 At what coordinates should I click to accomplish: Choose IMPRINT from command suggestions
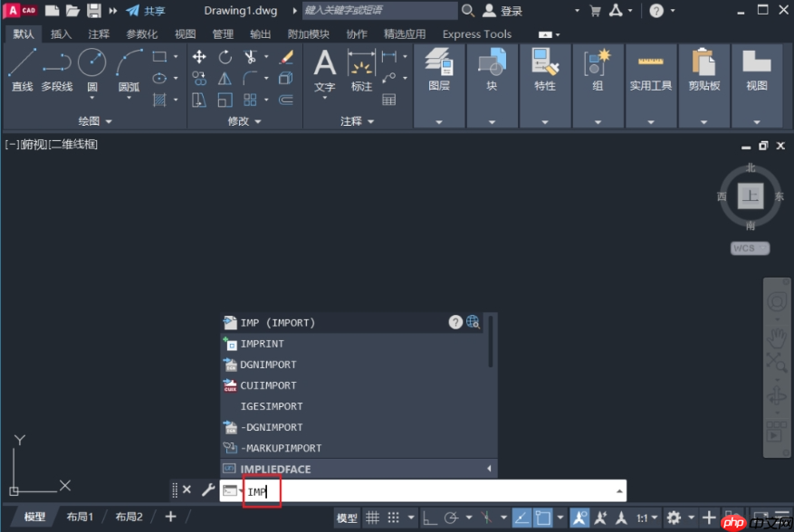tap(352, 344)
